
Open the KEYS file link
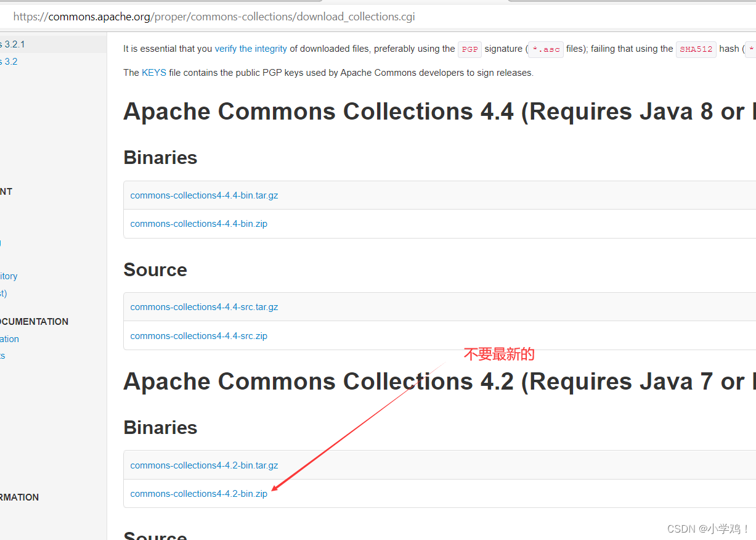pos(154,73)
